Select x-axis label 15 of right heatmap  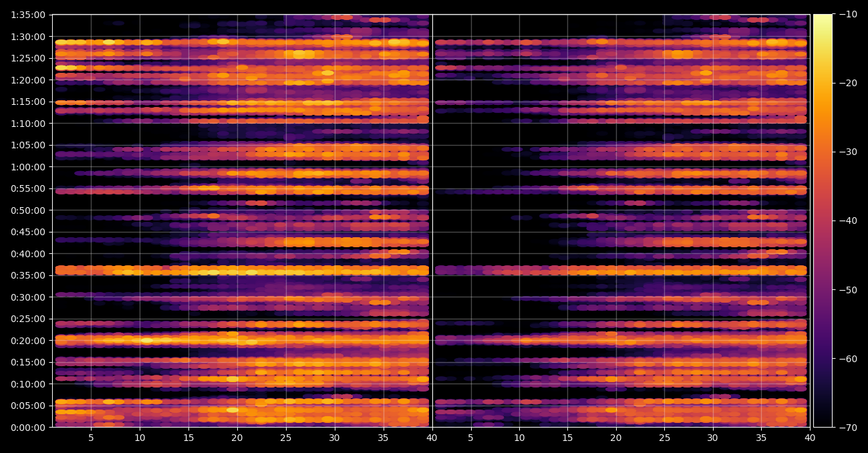567,438
